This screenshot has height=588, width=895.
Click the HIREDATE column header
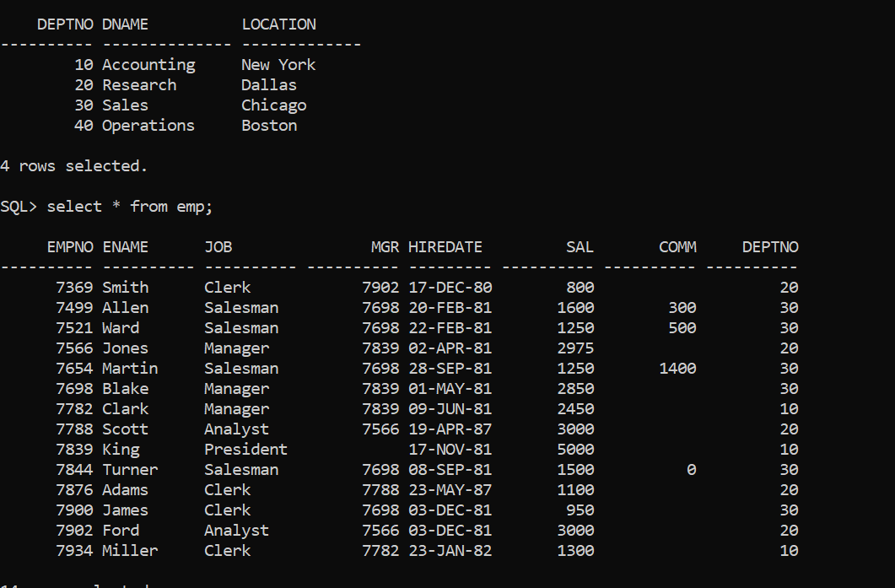445,246
